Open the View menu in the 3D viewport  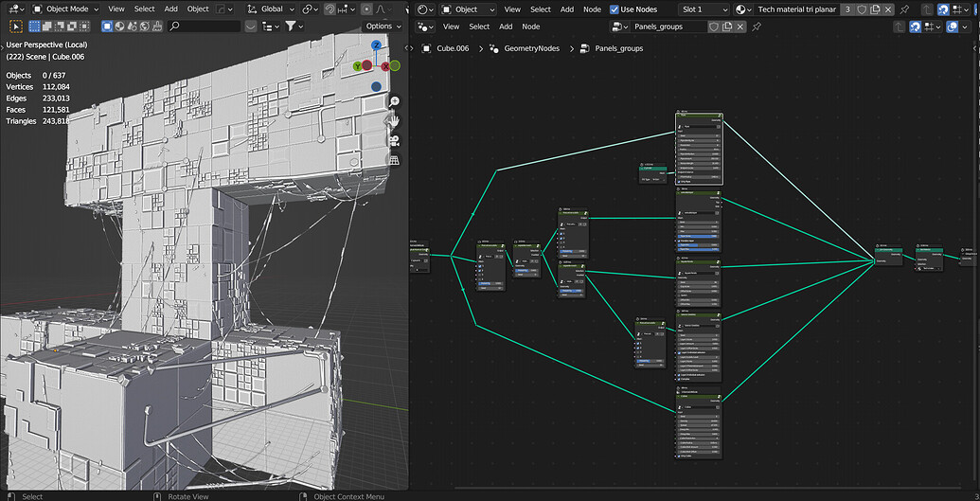click(x=116, y=9)
